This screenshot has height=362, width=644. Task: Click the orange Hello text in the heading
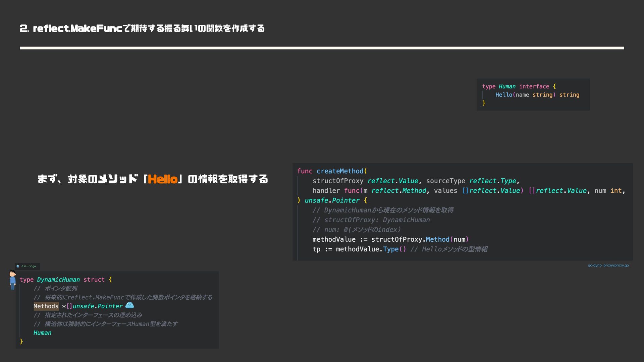pyautogui.click(x=163, y=179)
